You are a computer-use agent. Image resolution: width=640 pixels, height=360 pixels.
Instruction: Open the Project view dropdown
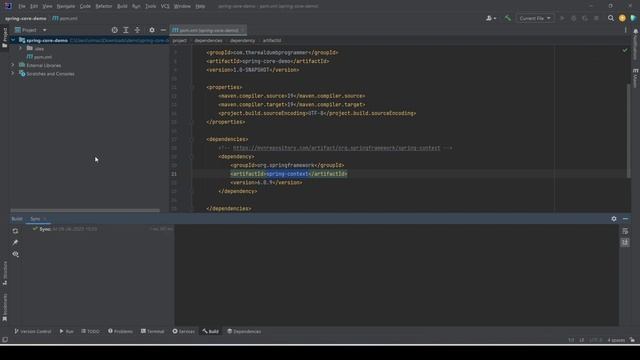31,30
